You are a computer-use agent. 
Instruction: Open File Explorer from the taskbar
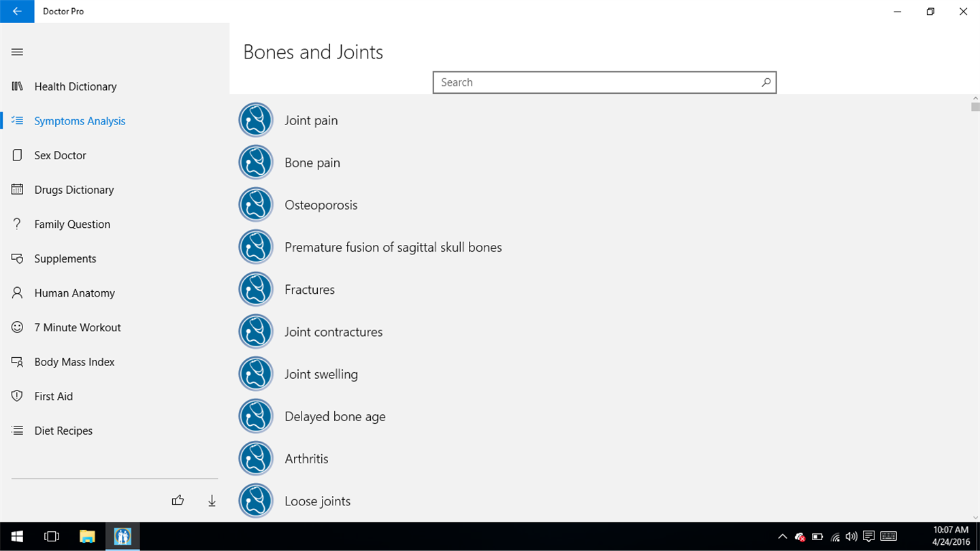pyautogui.click(x=87, y=536)
